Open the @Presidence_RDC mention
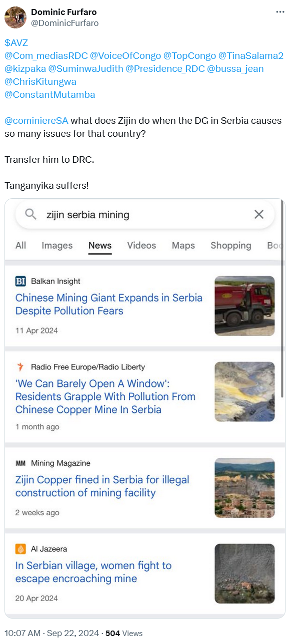Image resolution: width=289 pixels, height=644 pixels. (x=165, y=69)
